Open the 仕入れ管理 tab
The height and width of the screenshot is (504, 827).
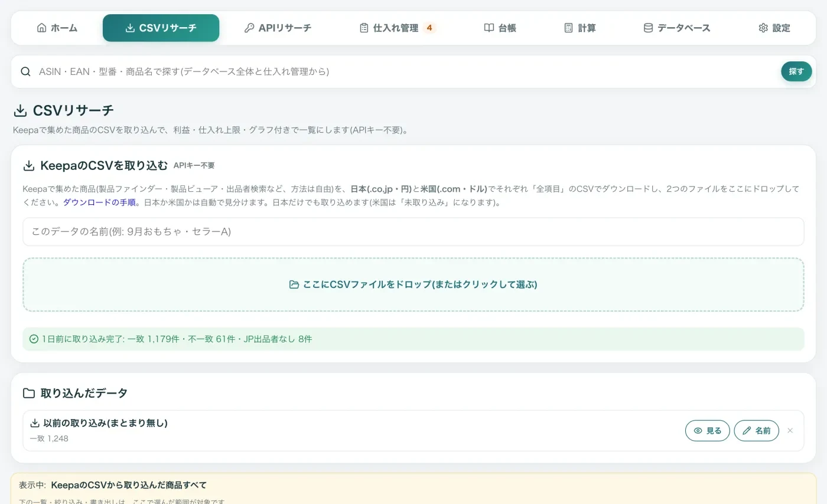tap(398, 28)
